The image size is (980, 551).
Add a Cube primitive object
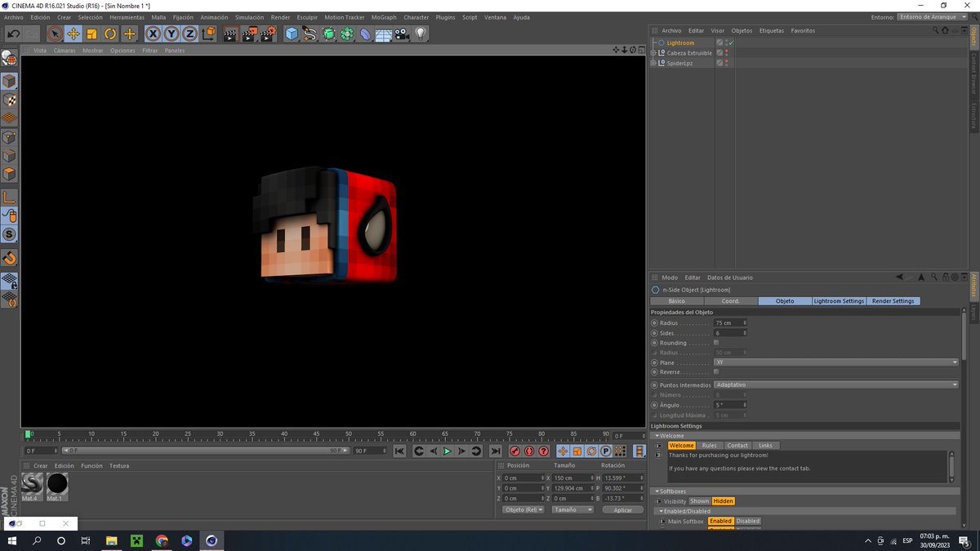(292, 33)
